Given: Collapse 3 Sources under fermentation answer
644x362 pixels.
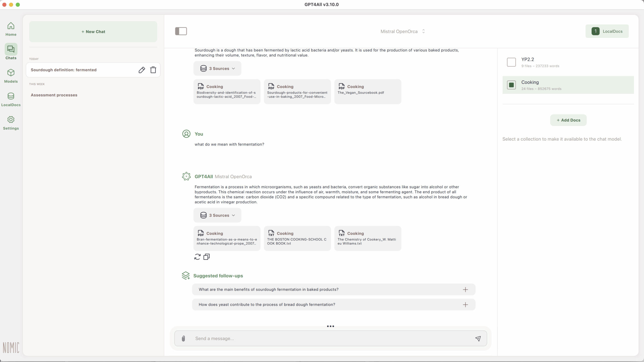Looking at the screenshot, I should tap(217, 215).
